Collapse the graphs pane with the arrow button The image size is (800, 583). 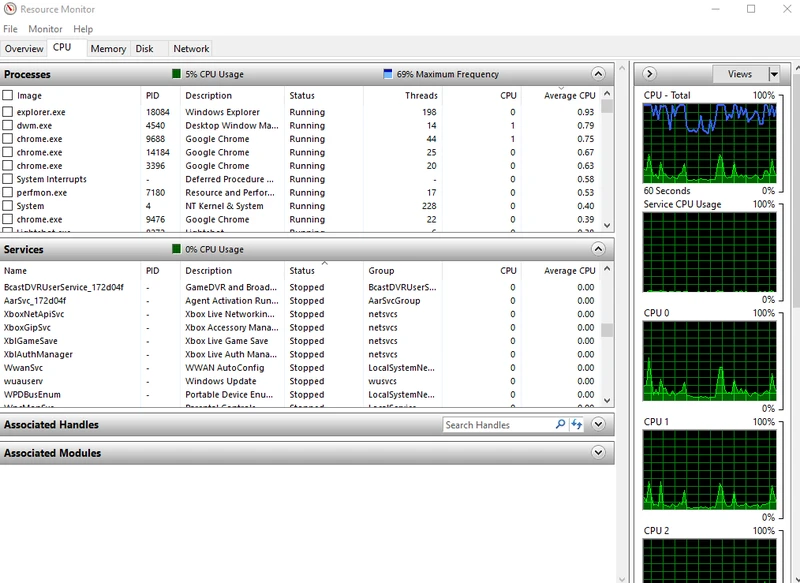(649, 74)
